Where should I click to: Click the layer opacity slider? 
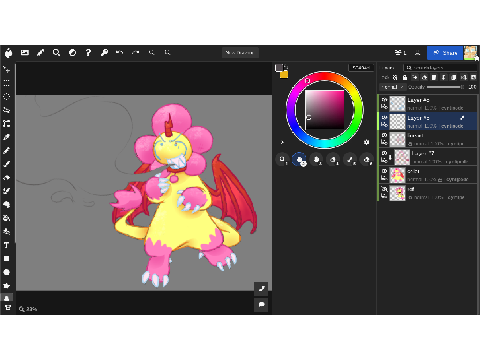click(445, 87)
